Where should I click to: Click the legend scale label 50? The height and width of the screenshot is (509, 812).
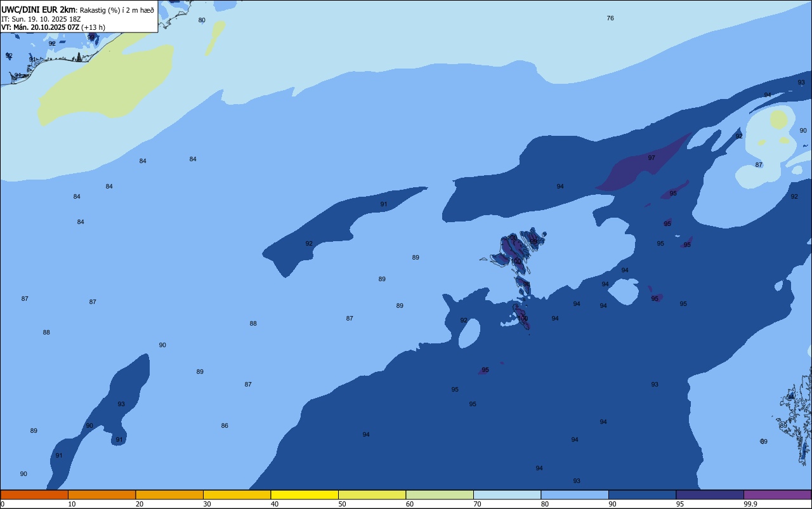pos(342,504)
